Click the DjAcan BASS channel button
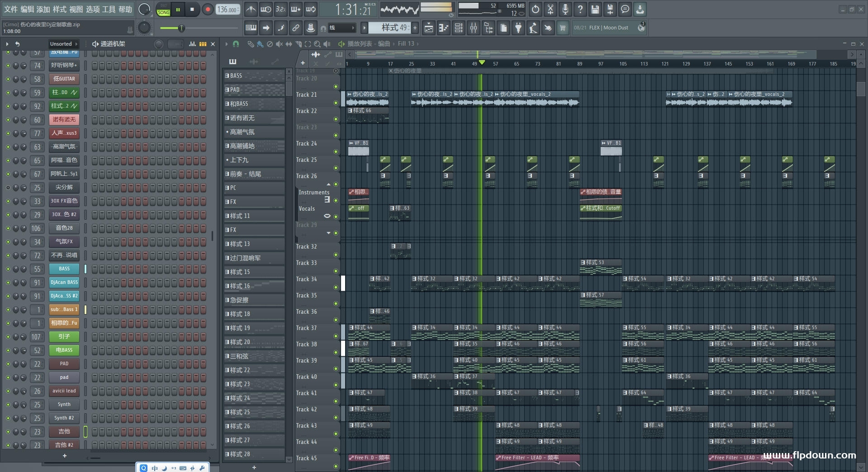The height and width of the screenshot is (472, 868). (64, 283)
